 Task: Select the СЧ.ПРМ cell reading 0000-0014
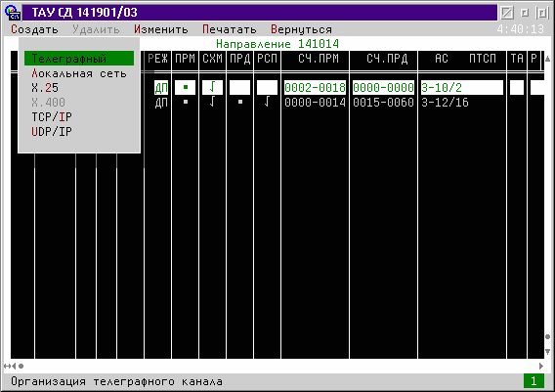(x=315, y=103)
